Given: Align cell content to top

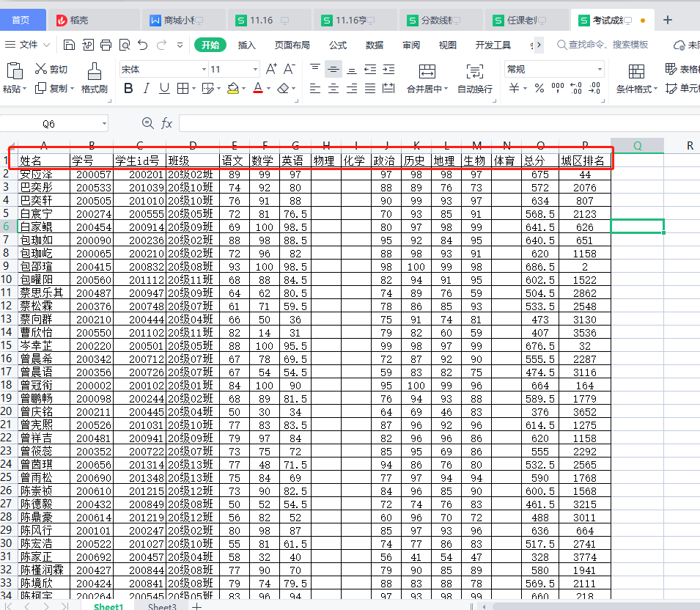Looking at the screenshot, I should click(315, 69).
